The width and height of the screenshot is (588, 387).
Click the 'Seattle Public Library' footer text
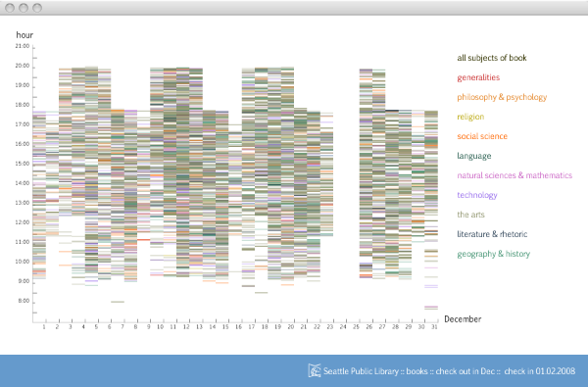[361, 371]
